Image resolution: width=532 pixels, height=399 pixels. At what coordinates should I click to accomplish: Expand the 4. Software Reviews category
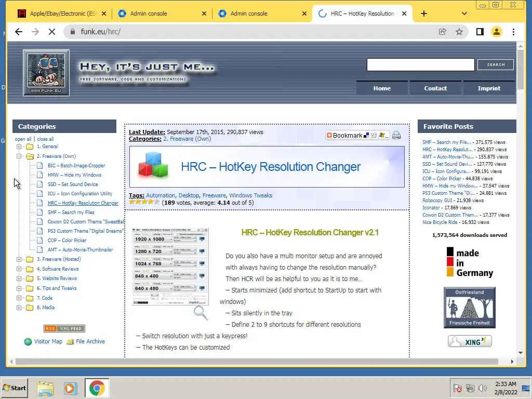coord(19,269)
